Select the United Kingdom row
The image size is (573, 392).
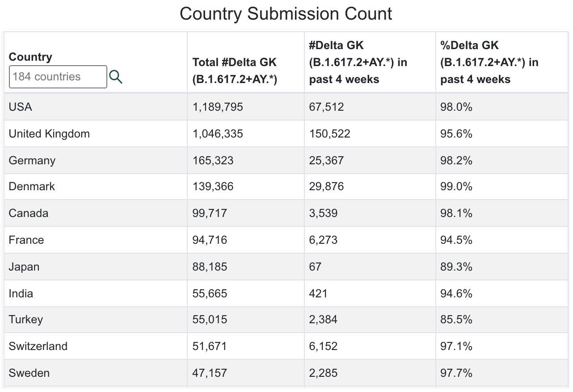coord(286,133)
